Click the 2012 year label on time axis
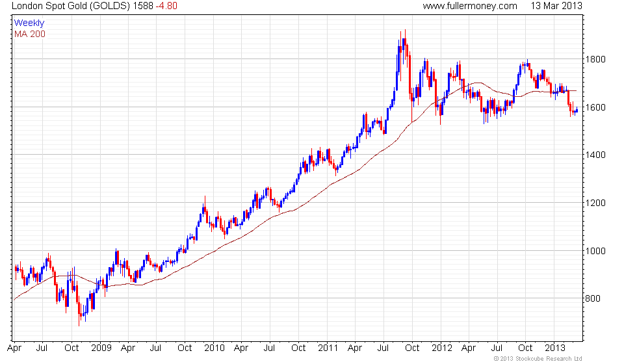 [441, 348]
